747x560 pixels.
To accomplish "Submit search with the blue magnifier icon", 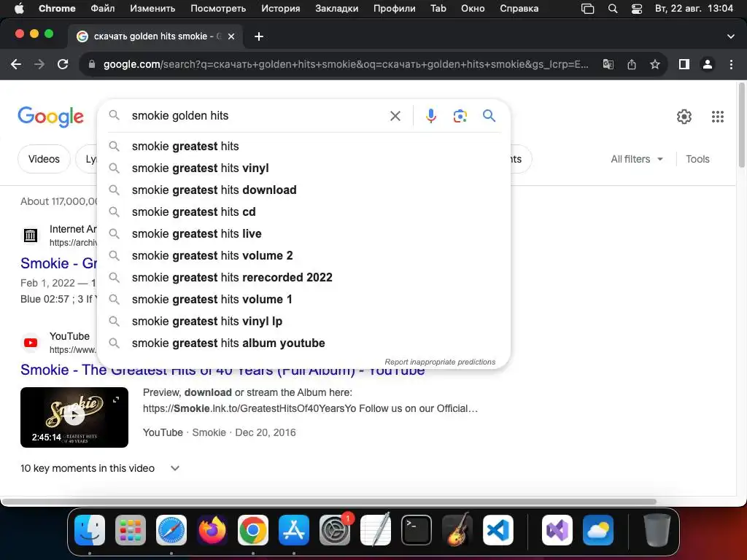I will [x=489, y=115].
